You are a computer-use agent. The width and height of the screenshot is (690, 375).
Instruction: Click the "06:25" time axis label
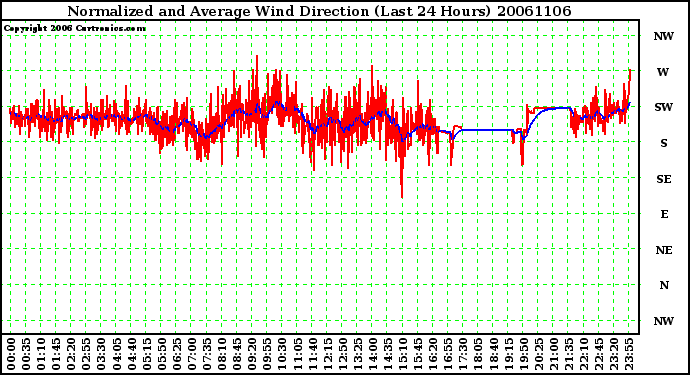(176, 354)
